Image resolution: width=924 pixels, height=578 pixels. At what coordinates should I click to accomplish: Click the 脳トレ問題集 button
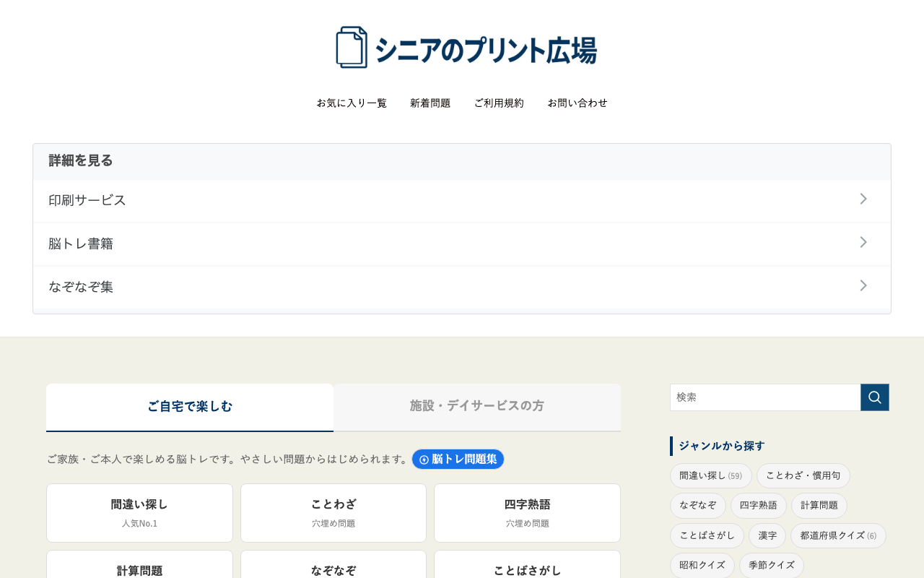coord(458,459)
